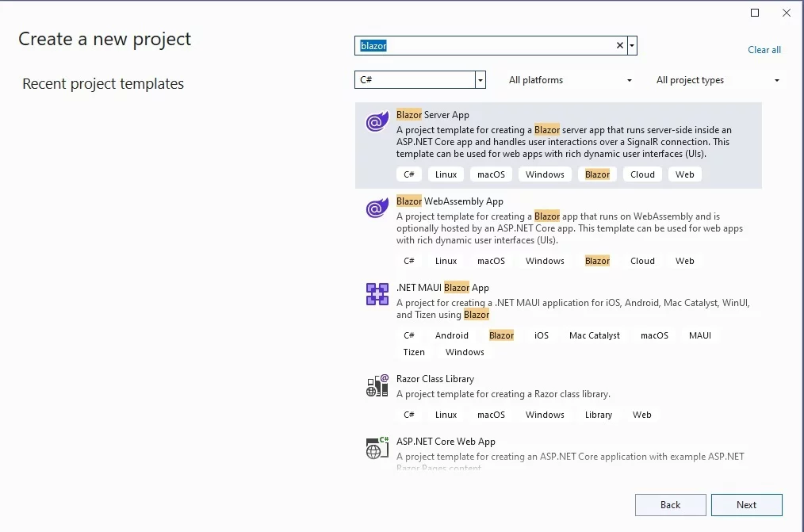The image size is (804, 532).
Task: Click the Linux tag under Blazor Server App
Action: 446,174
